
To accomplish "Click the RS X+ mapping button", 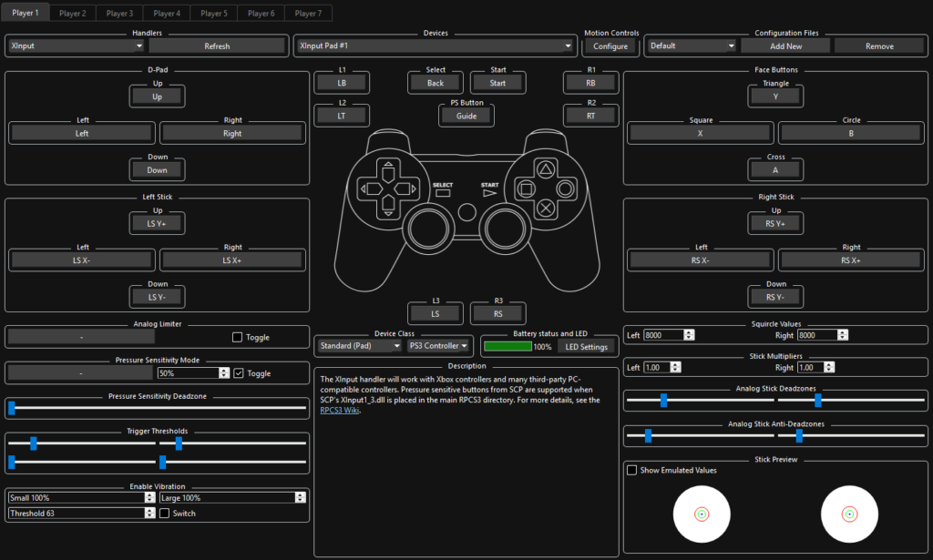I will point(851,260).
